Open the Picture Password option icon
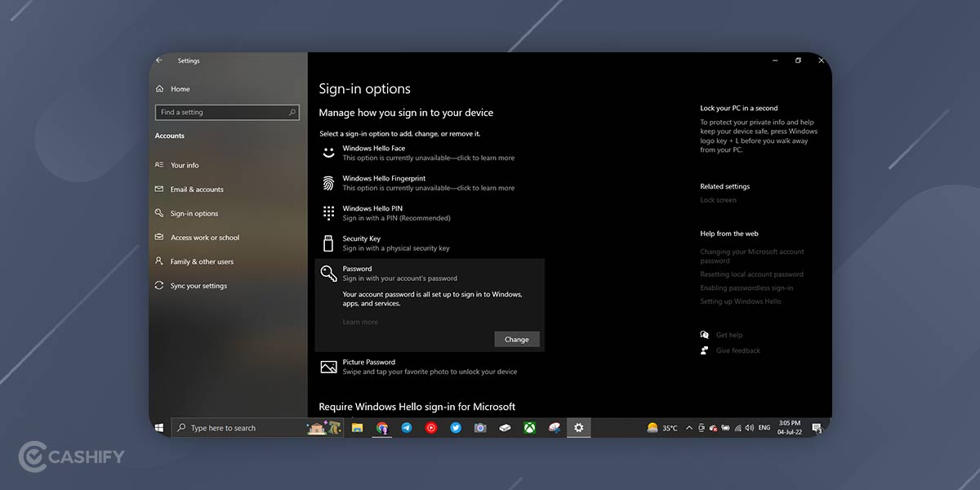The width and height of the screenshot is (980, 490). point(328,366)
